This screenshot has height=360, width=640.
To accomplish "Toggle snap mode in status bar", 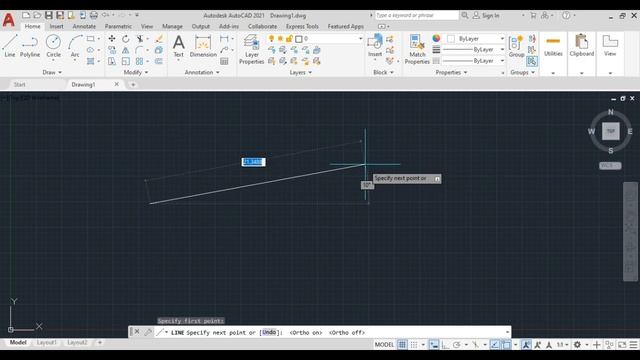I will [x=414, y=345].
